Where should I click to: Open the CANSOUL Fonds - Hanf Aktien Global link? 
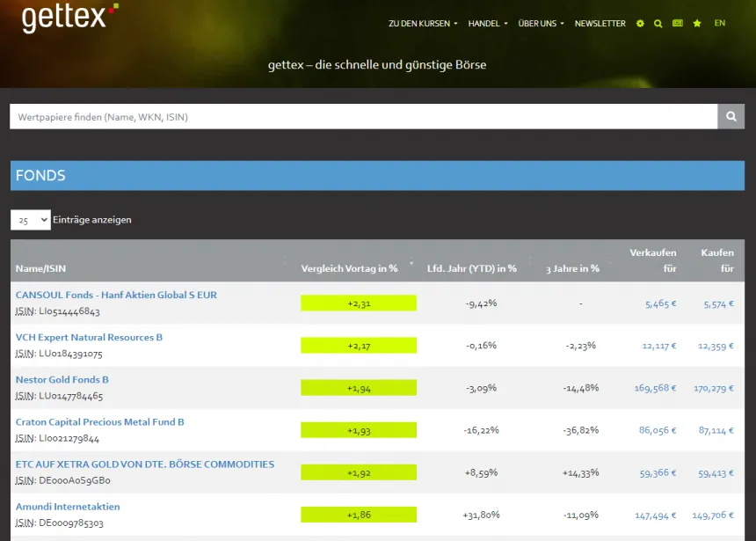click(116, 295)
